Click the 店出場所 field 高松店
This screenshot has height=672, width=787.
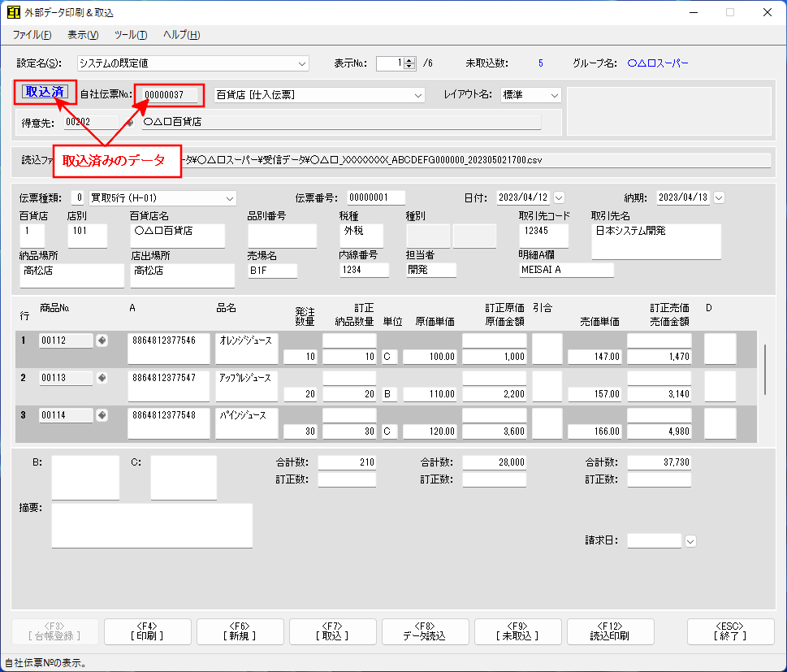[182, 275]
